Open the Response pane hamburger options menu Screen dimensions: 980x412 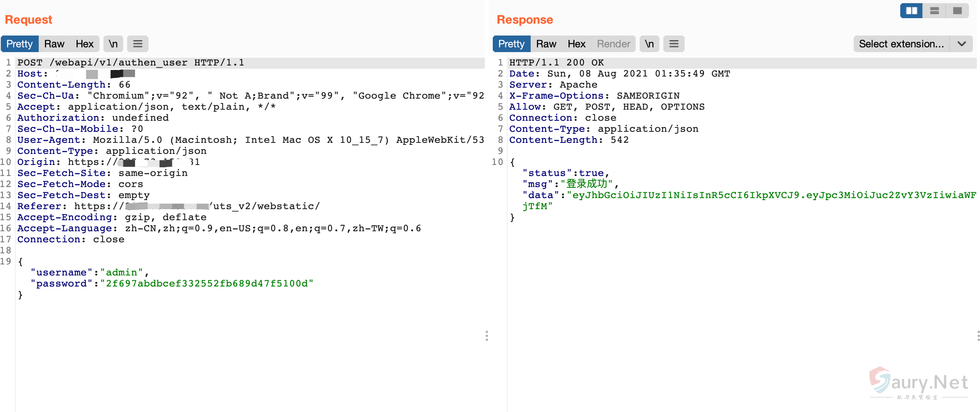point(674,44)
